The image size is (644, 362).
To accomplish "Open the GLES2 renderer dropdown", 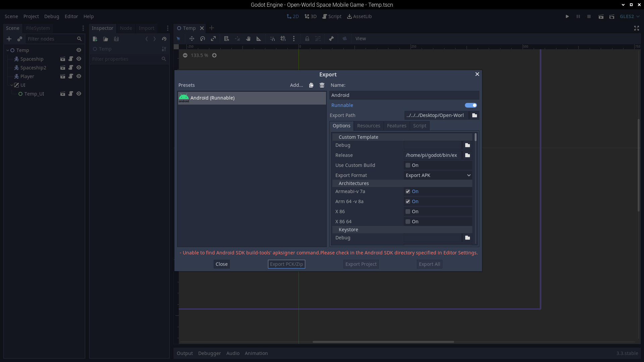I will point(630,16).
